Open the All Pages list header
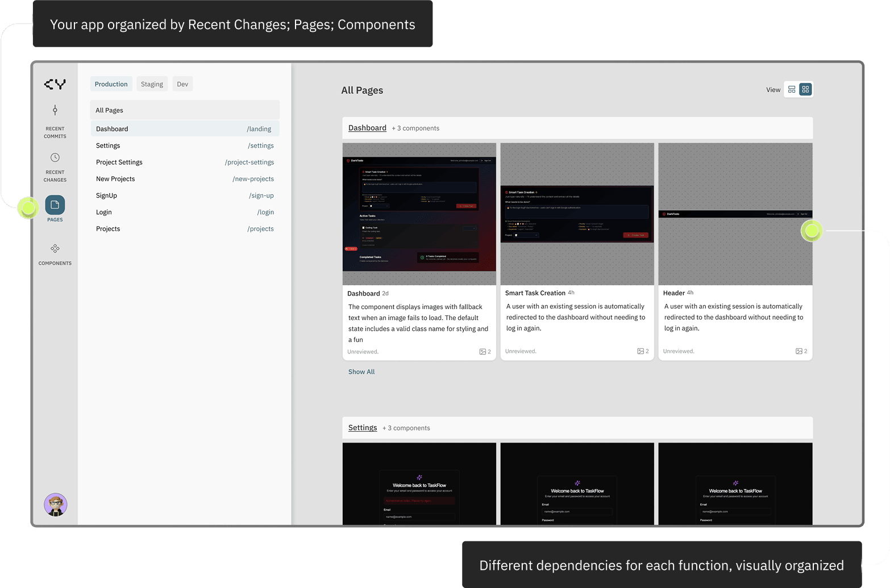This screenshot has height=588, width=890. [x=109, y=110]
